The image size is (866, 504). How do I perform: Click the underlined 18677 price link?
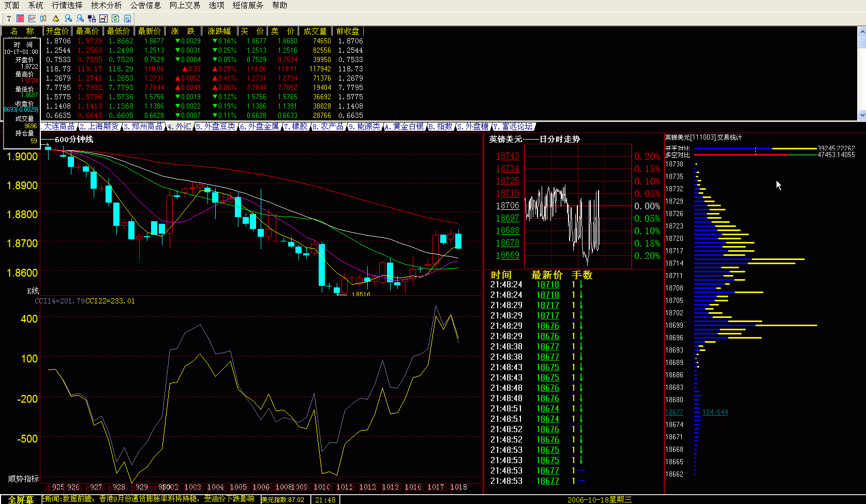pyautogui.click(x=674, y=413)
